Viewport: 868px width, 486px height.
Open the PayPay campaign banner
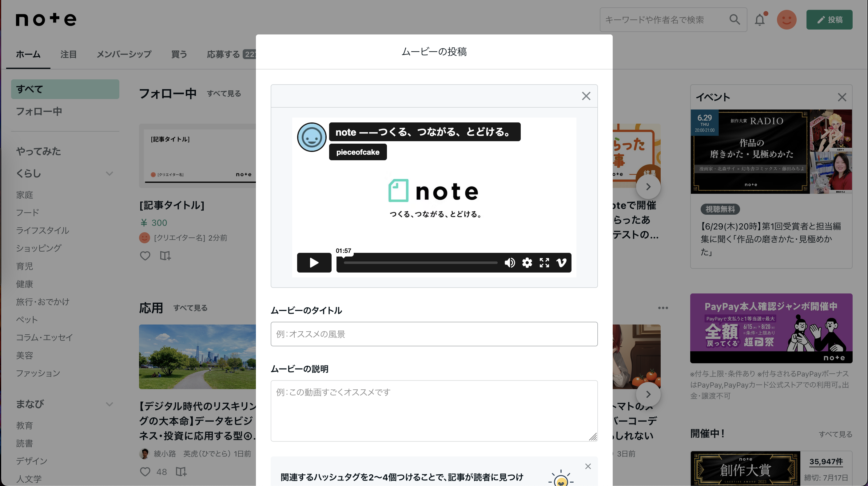[x=771, y=328]
